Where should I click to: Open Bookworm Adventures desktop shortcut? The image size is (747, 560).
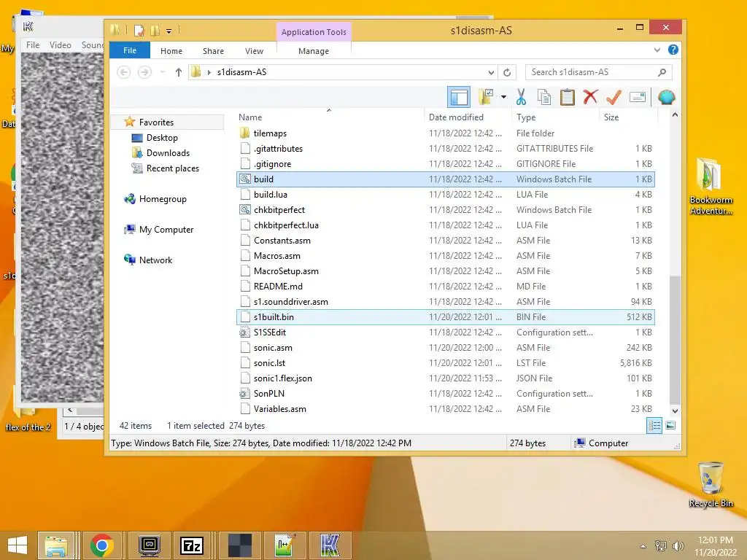click(x=711, y=186)
